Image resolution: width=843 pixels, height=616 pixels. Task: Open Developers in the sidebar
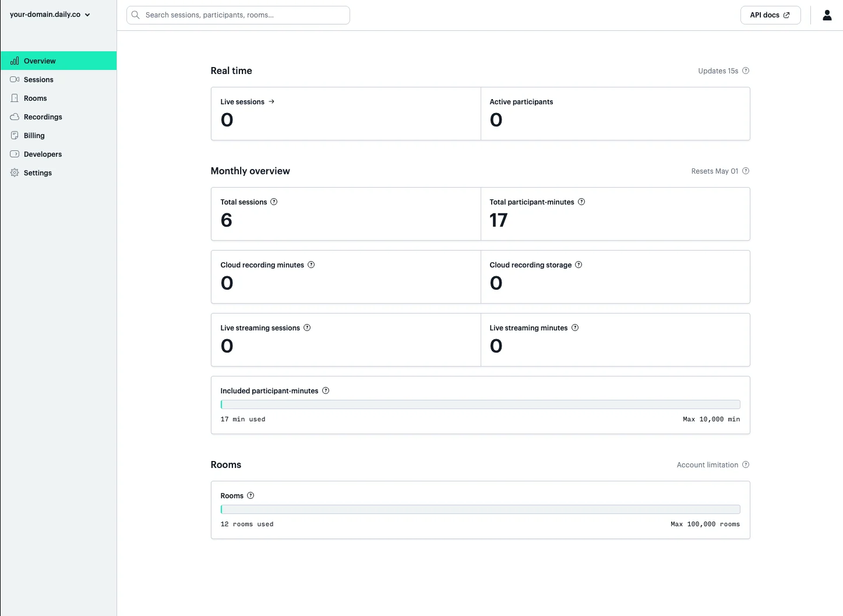point(58,154)
